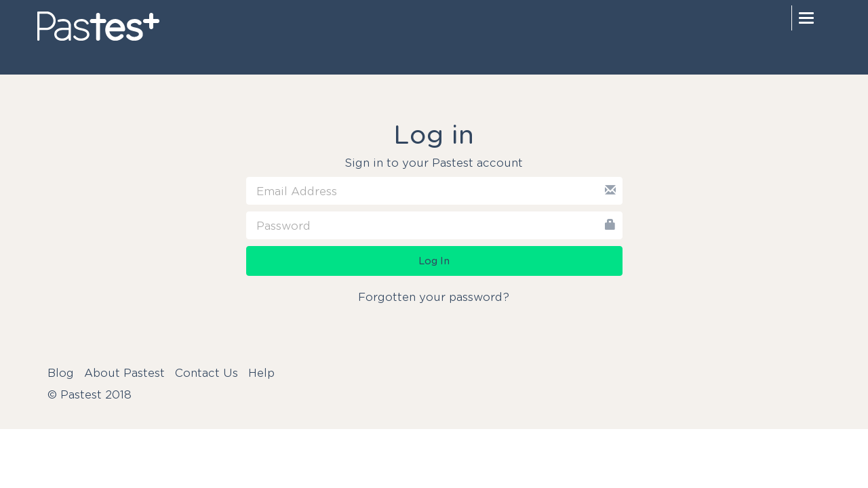
Task: Click the © Pastest 2018 copyright text
Action: pos(90,394)
